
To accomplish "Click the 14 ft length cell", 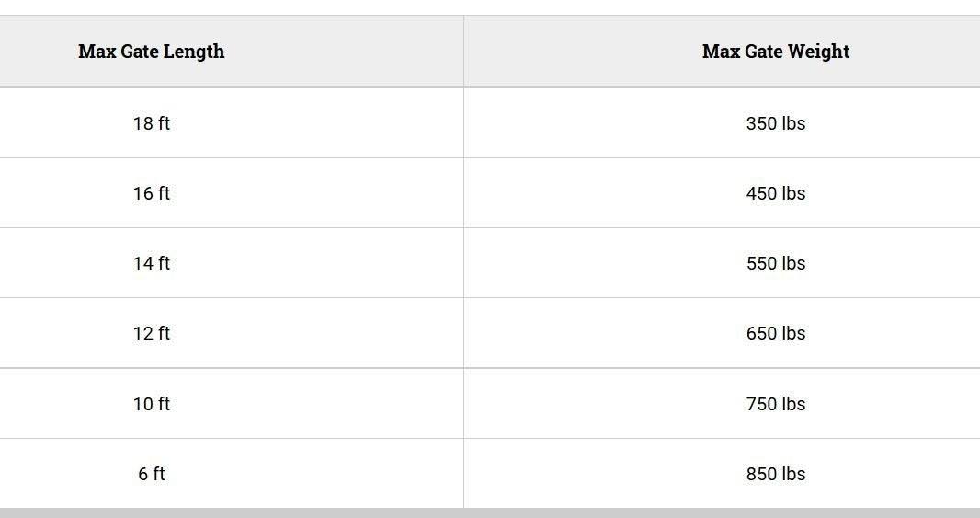I will point(152,263).
